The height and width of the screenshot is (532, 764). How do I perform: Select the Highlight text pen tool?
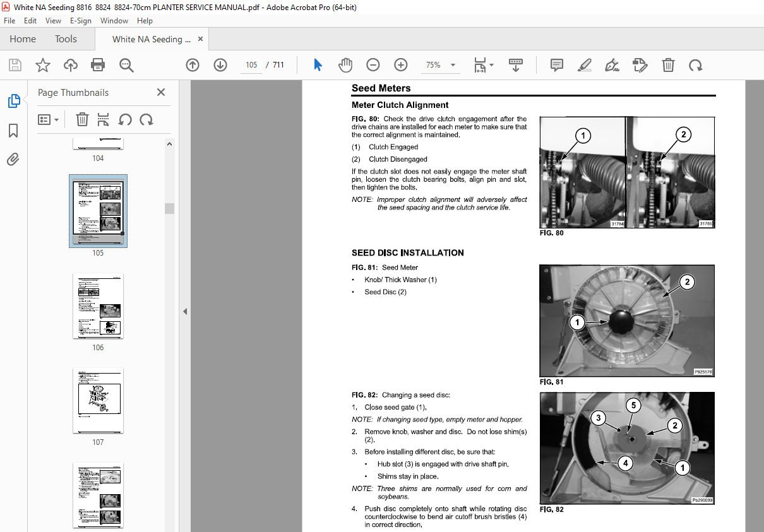coord(585,65)
